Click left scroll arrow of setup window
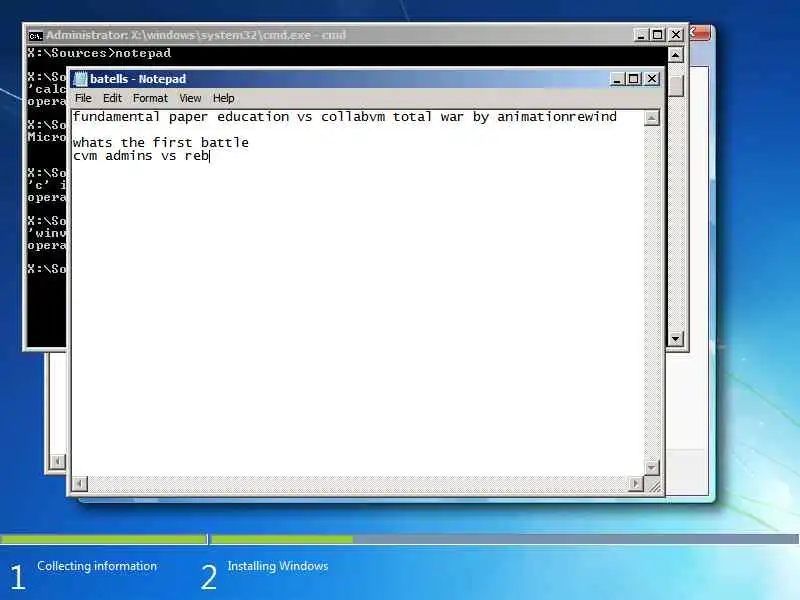The height and width of the screenshot is (600, 800). (x=57, y=462)
